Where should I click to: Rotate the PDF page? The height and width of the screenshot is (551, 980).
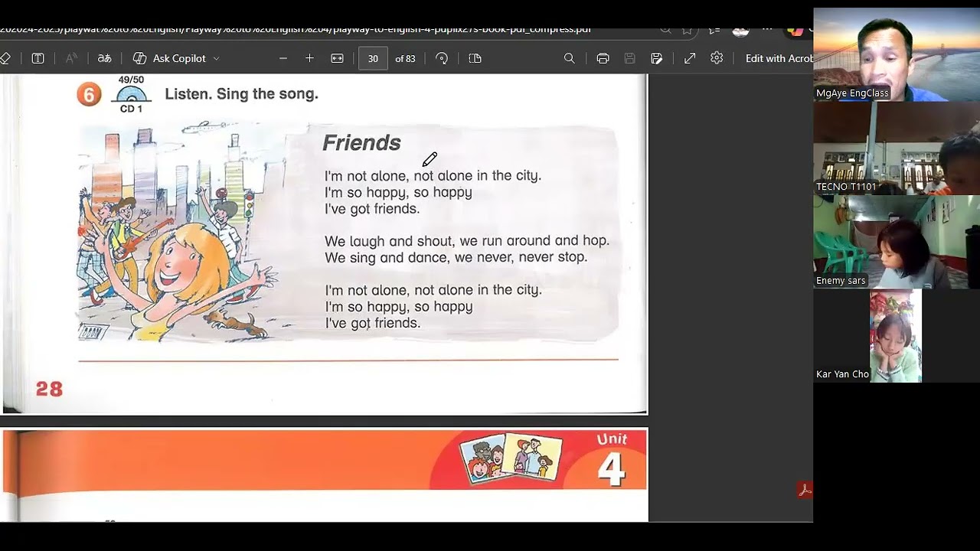(x=442, y=58)
